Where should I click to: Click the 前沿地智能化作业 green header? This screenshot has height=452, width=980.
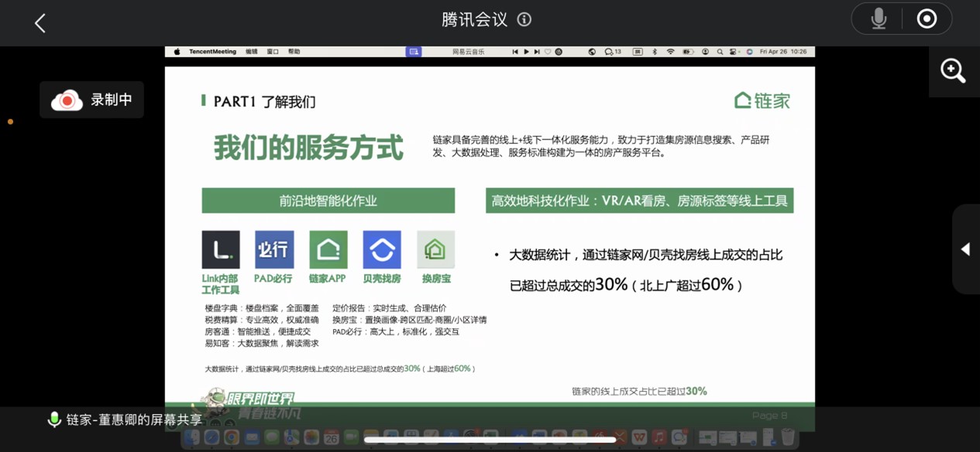[328, 200]
